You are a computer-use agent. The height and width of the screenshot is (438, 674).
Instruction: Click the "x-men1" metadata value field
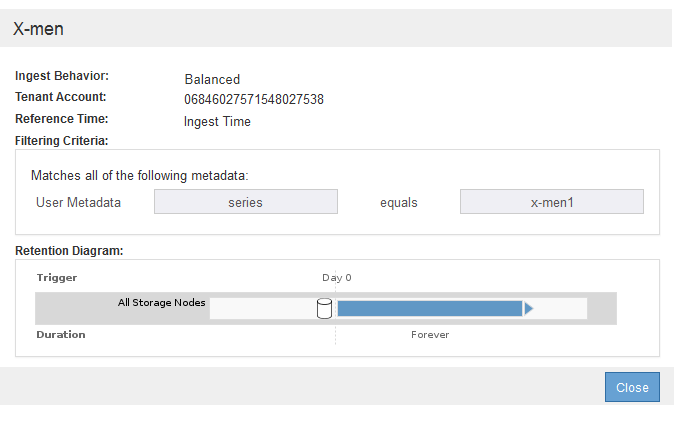[551, 202]
